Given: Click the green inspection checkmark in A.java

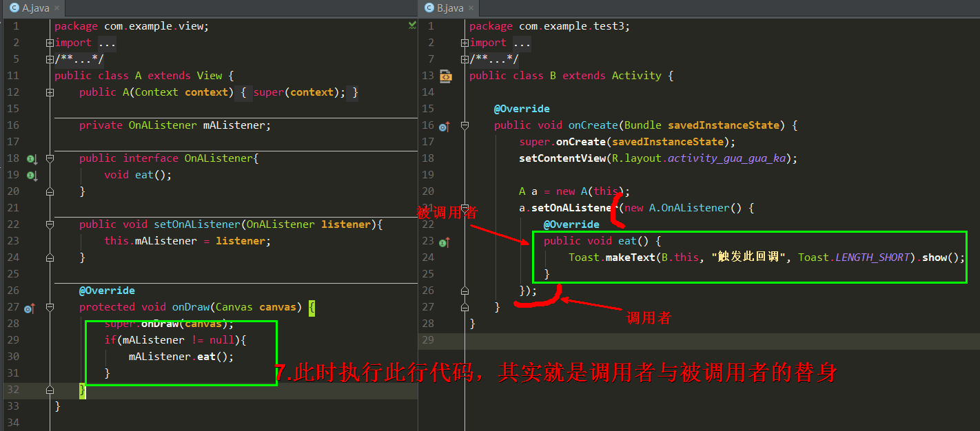Looking at the screenshot, I should click(x=412, y=25).
